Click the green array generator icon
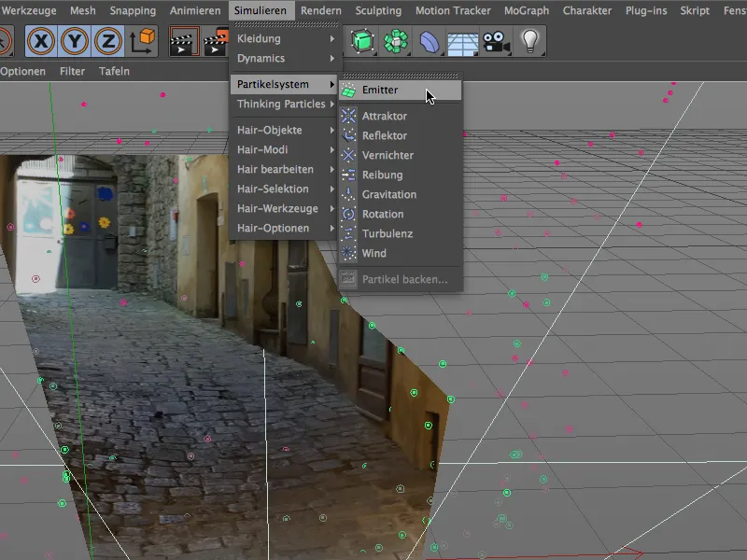This screenshot has width=747, height=560. 396,41
